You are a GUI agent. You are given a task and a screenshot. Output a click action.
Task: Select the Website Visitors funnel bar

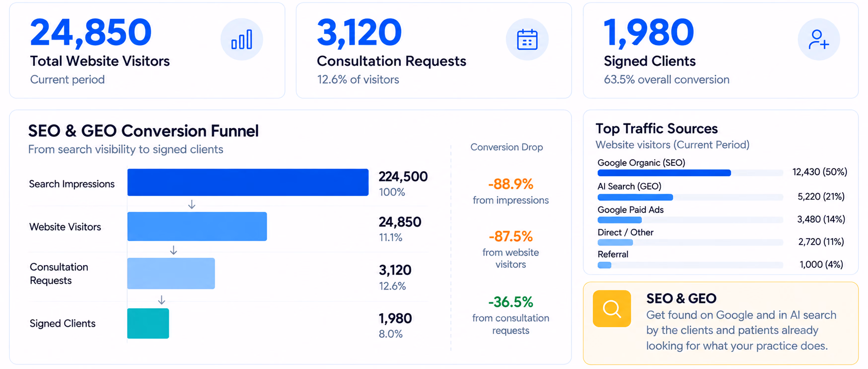(x=197, y=226)
